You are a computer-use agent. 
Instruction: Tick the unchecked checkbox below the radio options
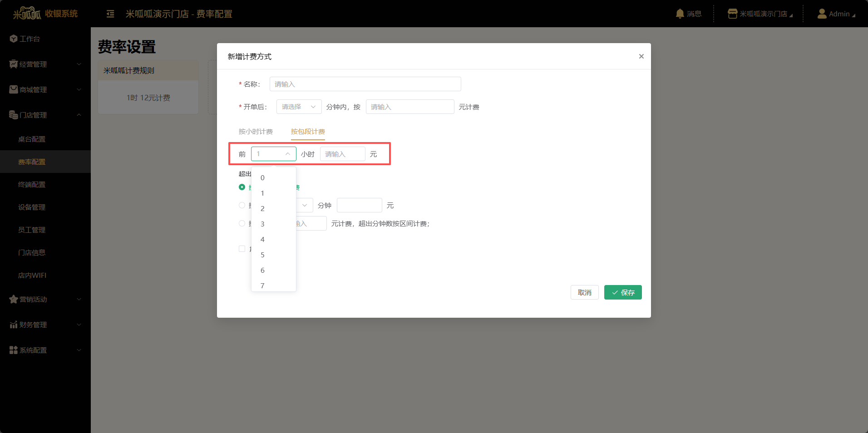[x=242, y=249]
